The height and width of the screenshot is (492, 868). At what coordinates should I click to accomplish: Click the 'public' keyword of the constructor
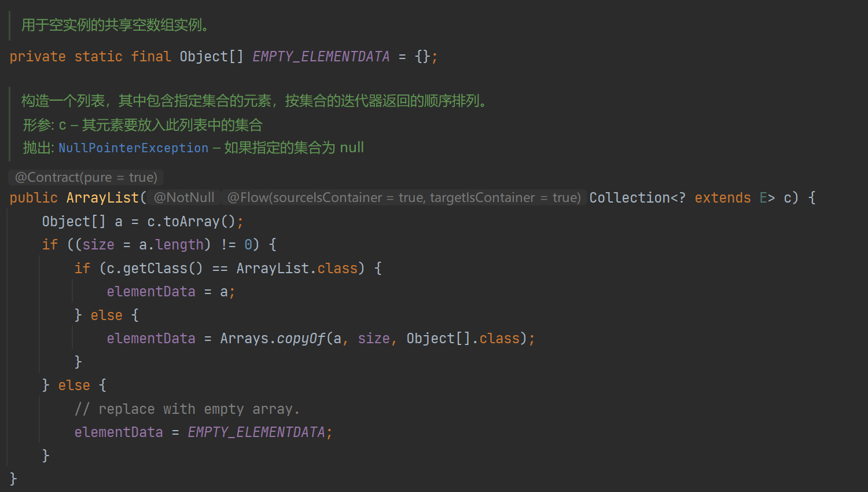pyautogui.click(x=34, y=197)
